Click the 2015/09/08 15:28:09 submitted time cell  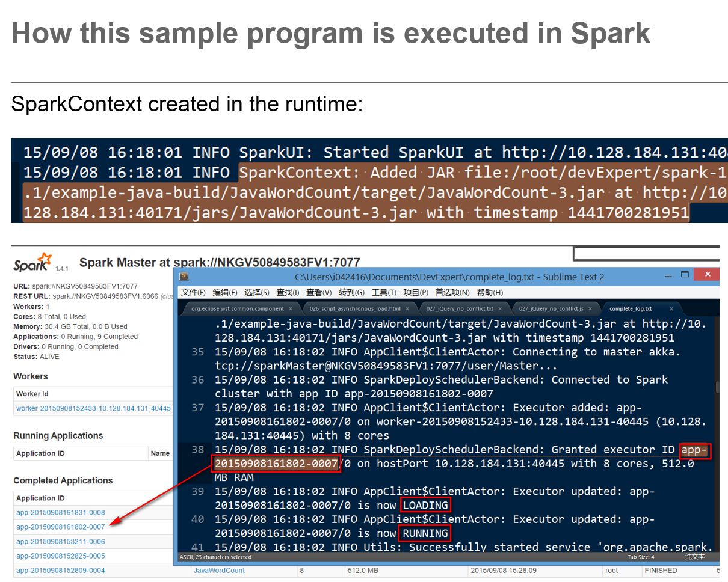click(x=505, y=571)
